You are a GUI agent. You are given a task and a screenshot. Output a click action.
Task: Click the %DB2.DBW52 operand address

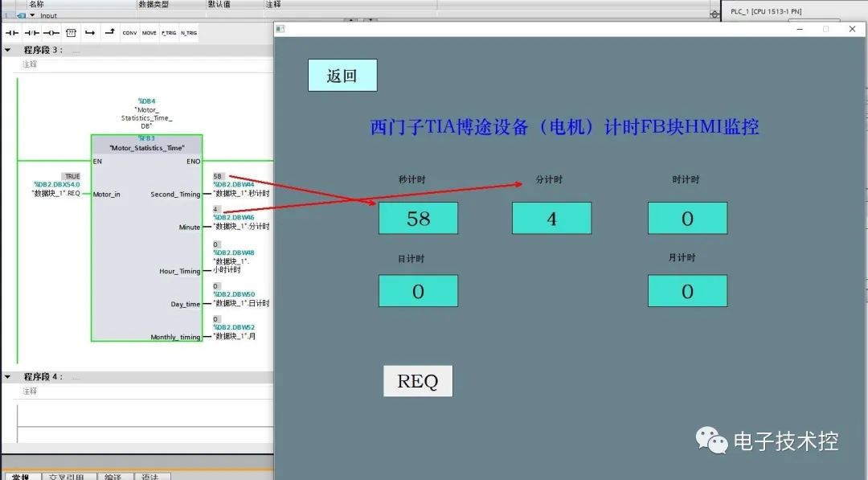pos(234,327)
